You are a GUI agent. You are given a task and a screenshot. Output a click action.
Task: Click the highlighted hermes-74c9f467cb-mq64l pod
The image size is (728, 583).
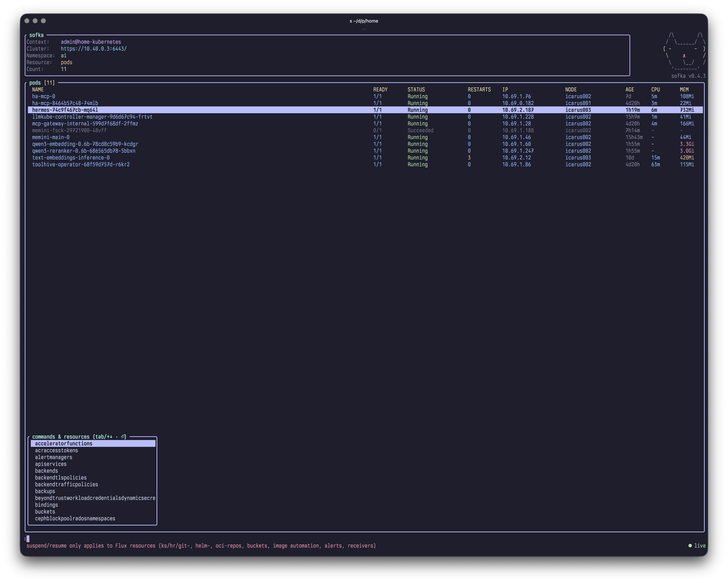coord(365,110)
